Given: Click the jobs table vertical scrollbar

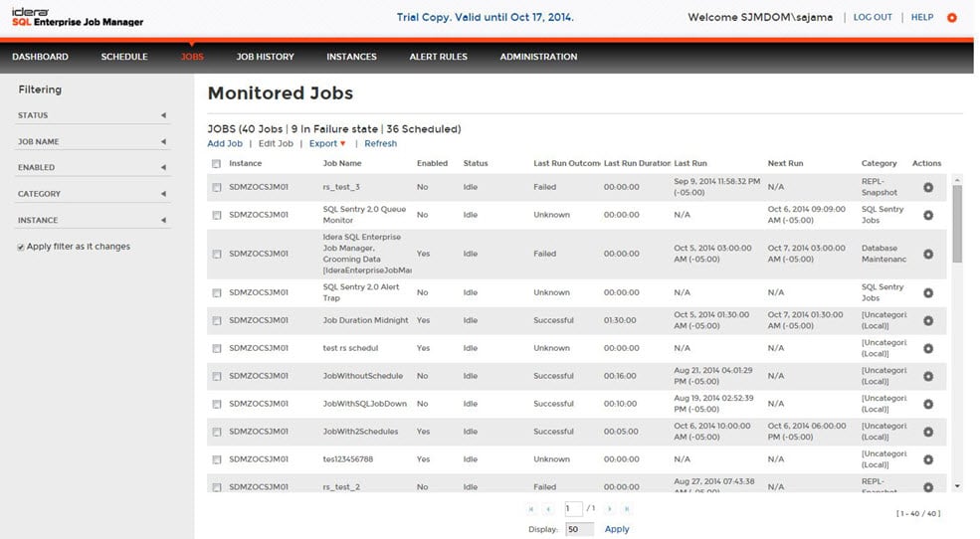Looking at the screenshot, I should point(957,224).
